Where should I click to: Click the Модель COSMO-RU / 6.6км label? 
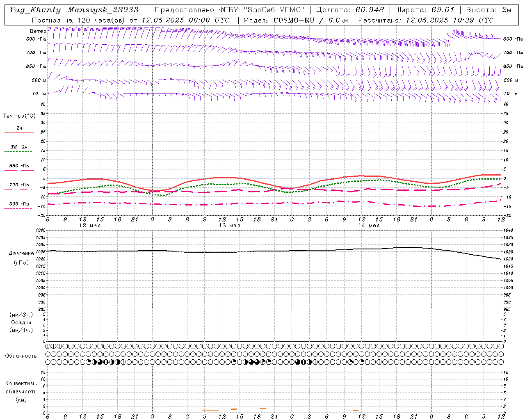(x=295, y=20)
